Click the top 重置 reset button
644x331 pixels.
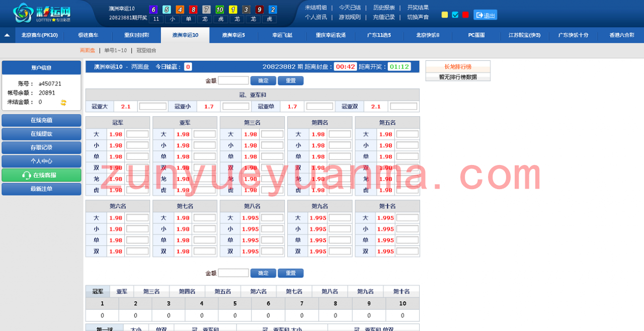290,80
